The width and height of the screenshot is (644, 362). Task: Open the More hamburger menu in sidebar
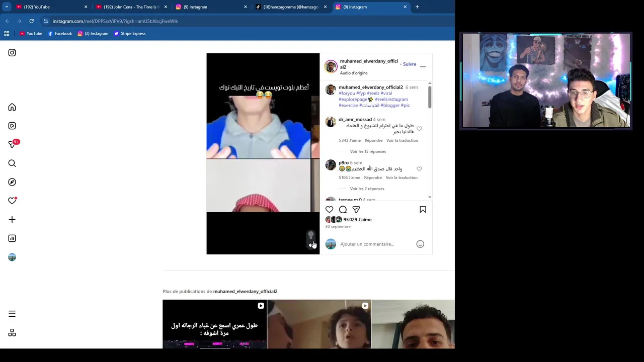[12, 314]
